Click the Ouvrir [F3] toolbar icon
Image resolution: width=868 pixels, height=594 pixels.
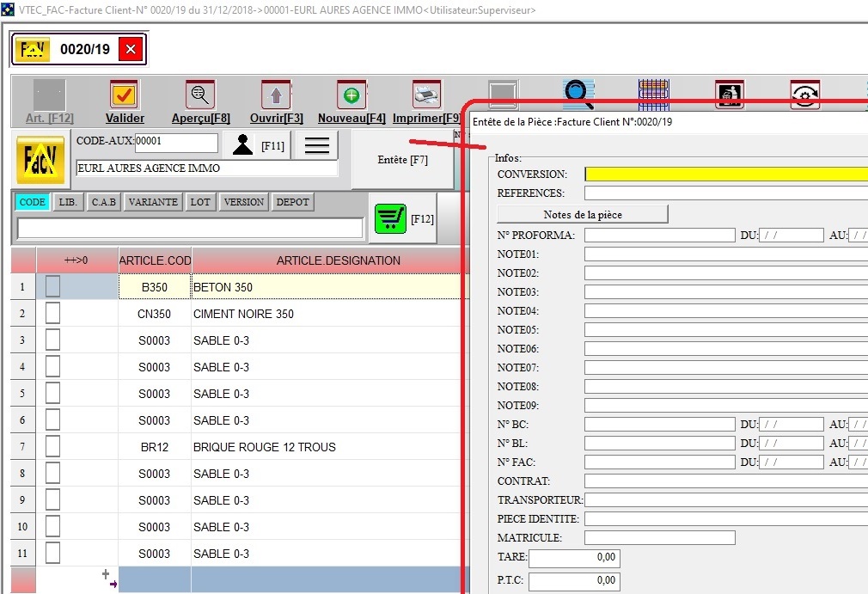pyautogui.click(x=276, y=95)
